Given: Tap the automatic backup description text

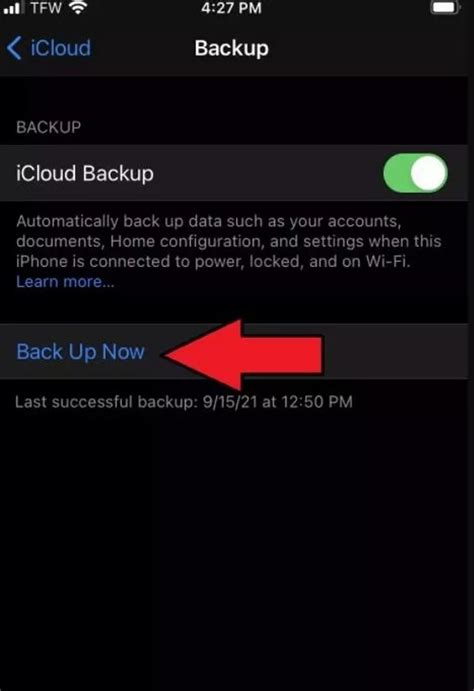Looking at the screenshot, I should [x=229, y=241].
